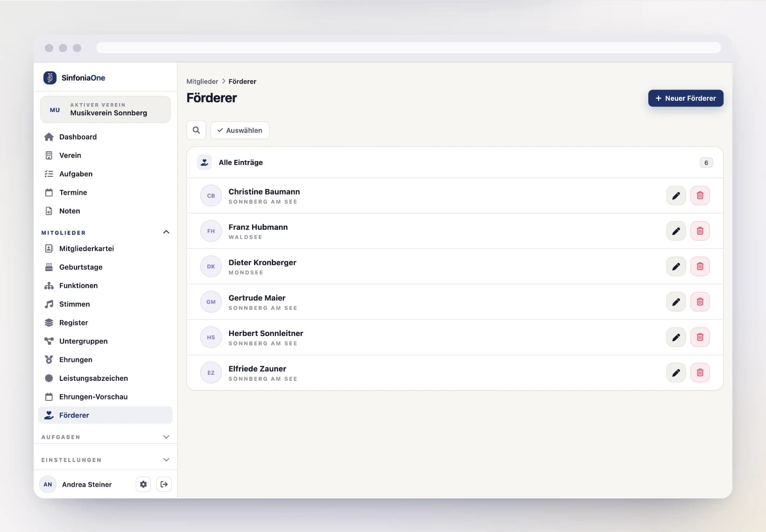The width and height of the screenshot is (766, 532).
Task: Open Ehrungen in sidebar
Action: coord(106,360)
